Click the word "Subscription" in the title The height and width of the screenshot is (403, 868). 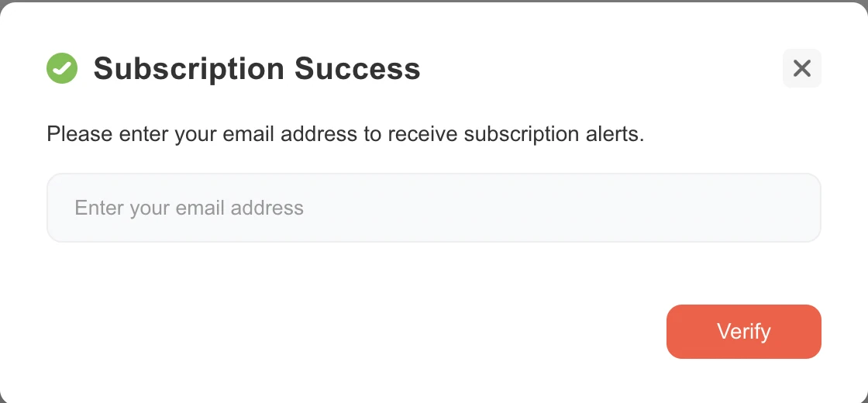[190, 68]
